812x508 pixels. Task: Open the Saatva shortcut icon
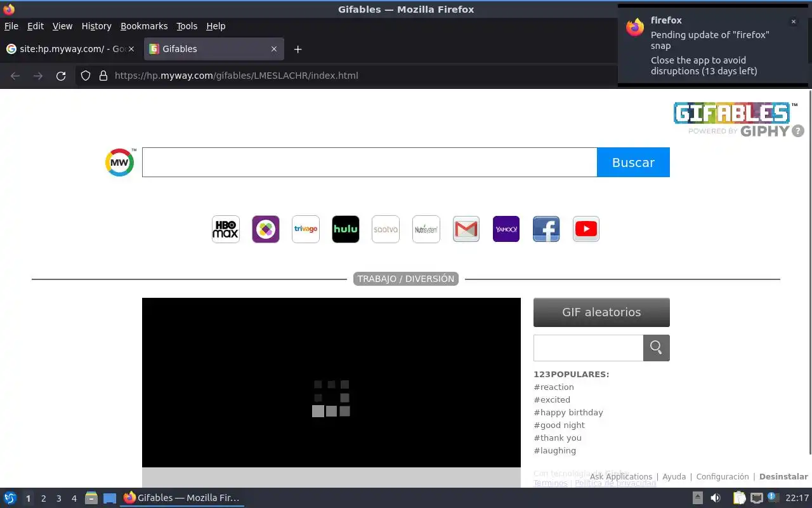(386, 229)
